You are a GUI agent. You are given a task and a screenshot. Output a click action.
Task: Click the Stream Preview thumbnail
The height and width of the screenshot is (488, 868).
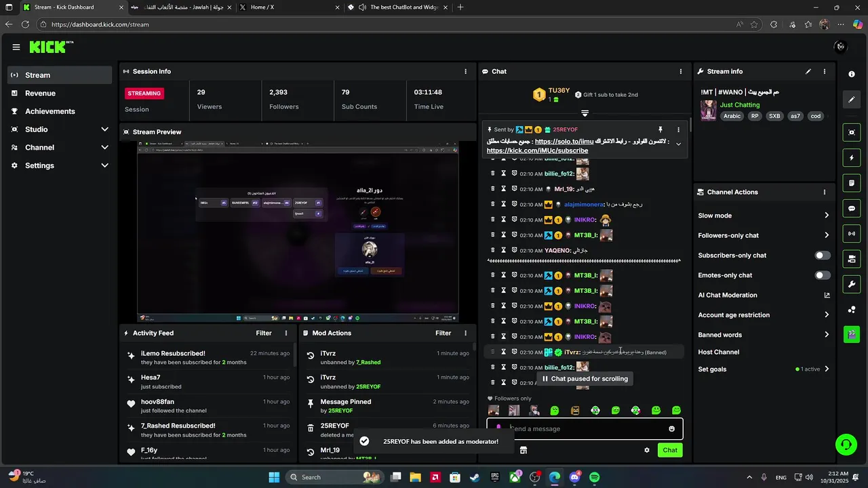[x=298, y=231]
